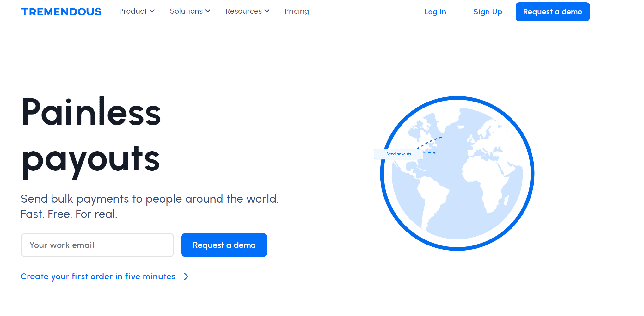Click the Sign Up link
The width and height of the screenshot is (644, 316).
(488, 12)
